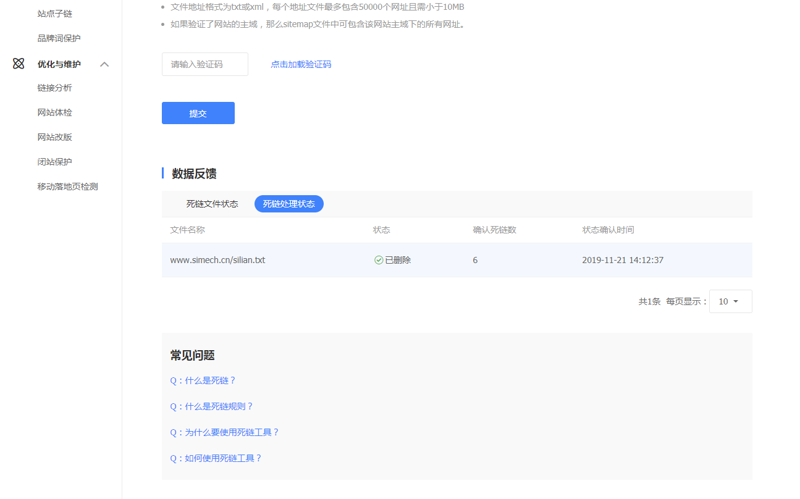Open 网站改版 in sidebar

click(55, 137)
